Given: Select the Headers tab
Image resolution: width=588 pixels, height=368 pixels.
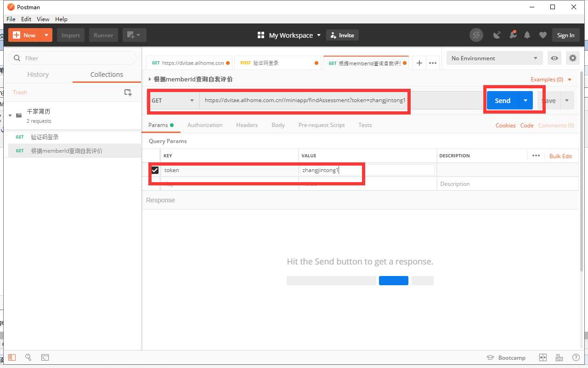Looking at the screenshot, I should pyautogui.click(x=247, y=125).
